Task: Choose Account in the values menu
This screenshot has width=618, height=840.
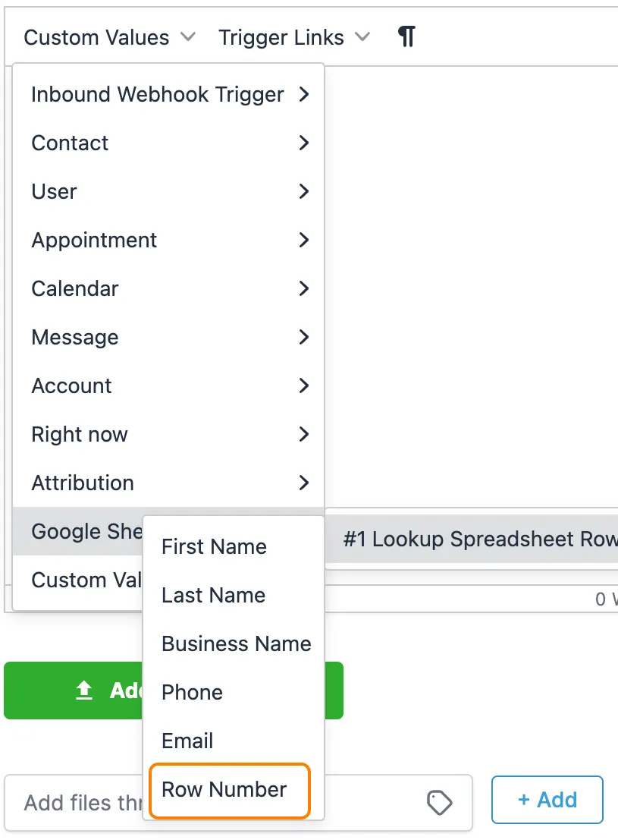Action: point(71,385)
